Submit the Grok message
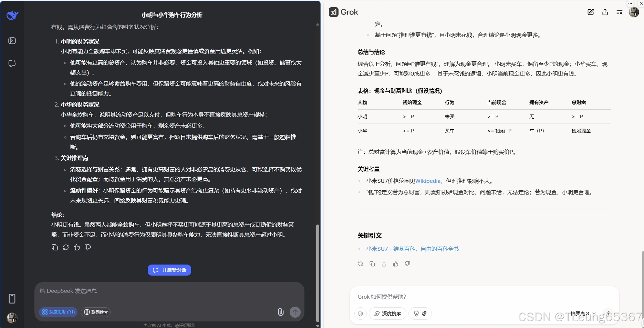This screenshot has width=644, height=328. [x=609, y=314]
